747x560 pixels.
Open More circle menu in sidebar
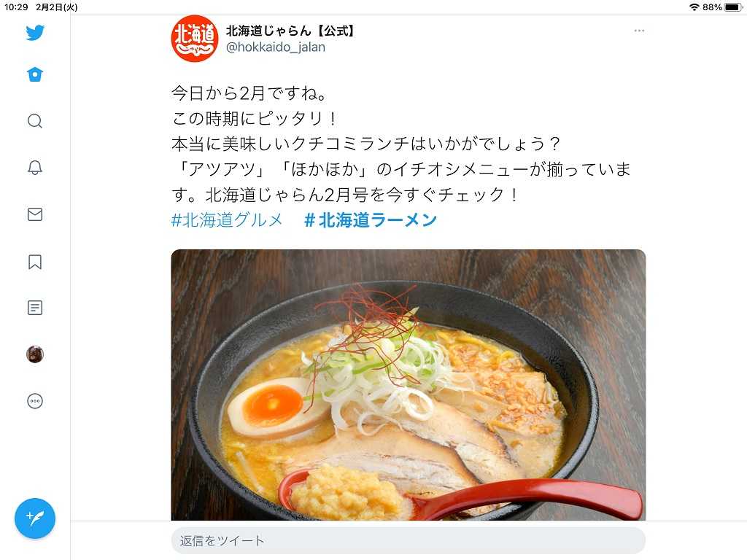pos(35,401)
